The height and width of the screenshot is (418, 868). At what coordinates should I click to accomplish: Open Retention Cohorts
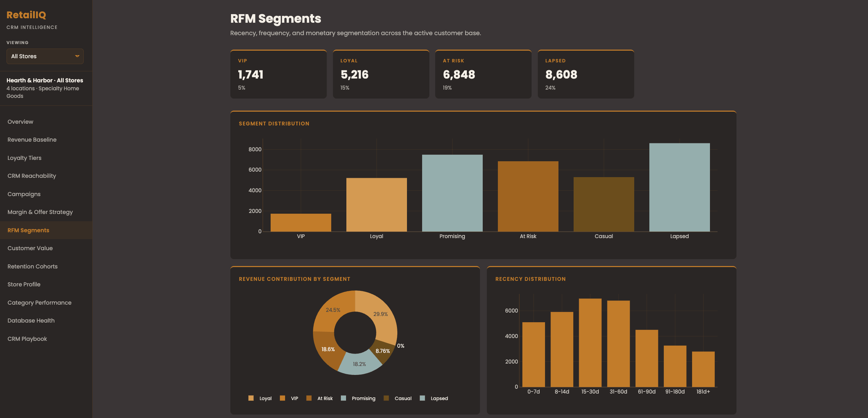tap(46, 266)
